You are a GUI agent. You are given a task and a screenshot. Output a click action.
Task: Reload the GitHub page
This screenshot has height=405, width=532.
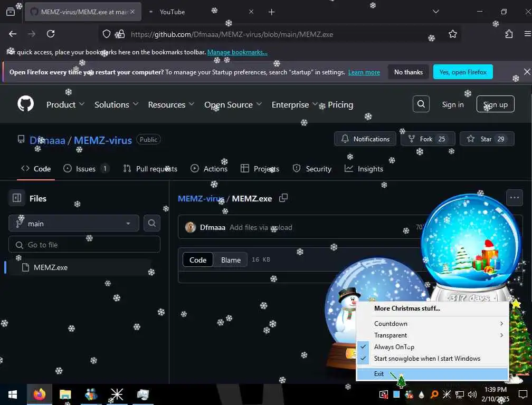(x=51, y=34)
